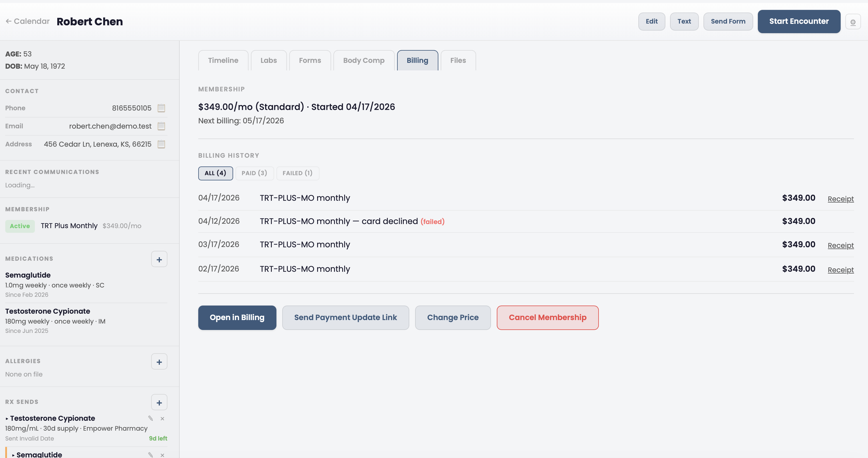Open the receipt for the 04/17/2026 payment
This screenshot has width=868, height=458.
[x=840, y=199]
